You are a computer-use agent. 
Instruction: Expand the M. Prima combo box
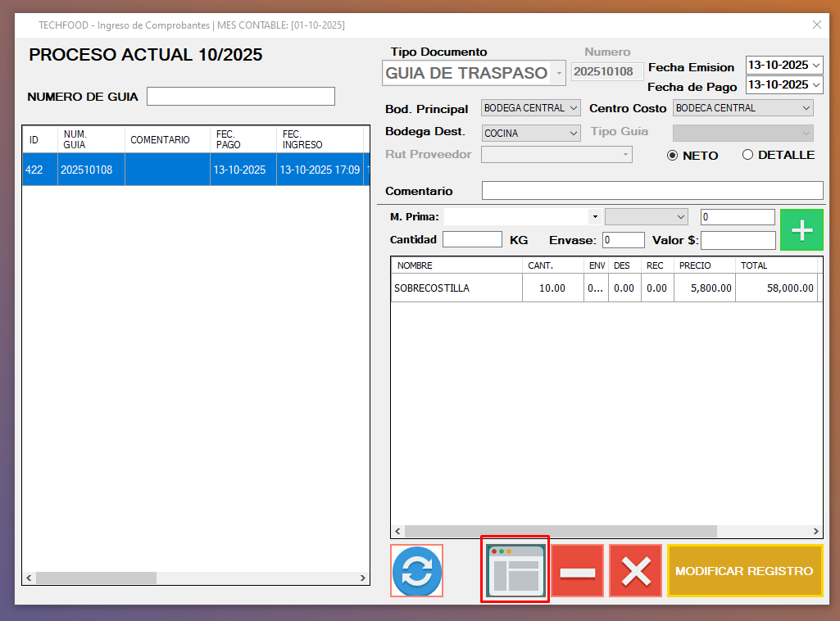[593, 217]
